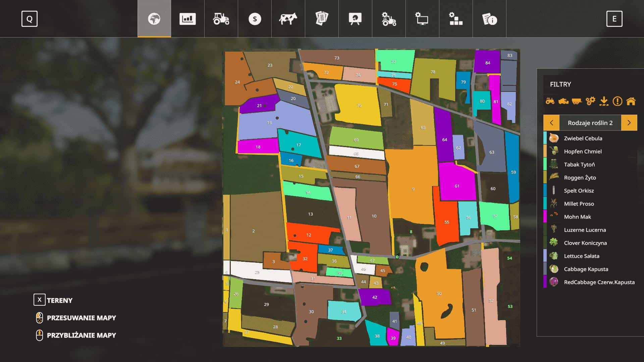Open the contracts documents tab

point(322,19)
